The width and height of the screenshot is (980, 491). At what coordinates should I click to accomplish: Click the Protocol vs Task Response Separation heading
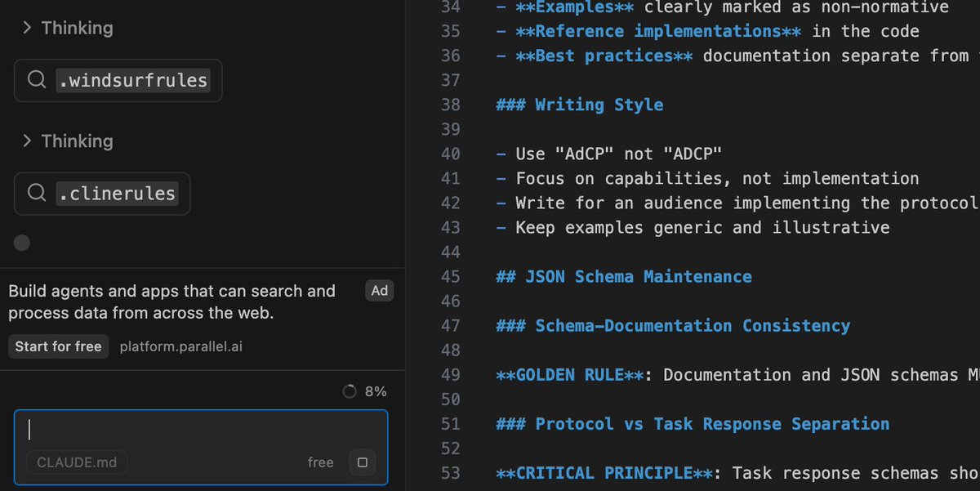click(x=693, y=424)
